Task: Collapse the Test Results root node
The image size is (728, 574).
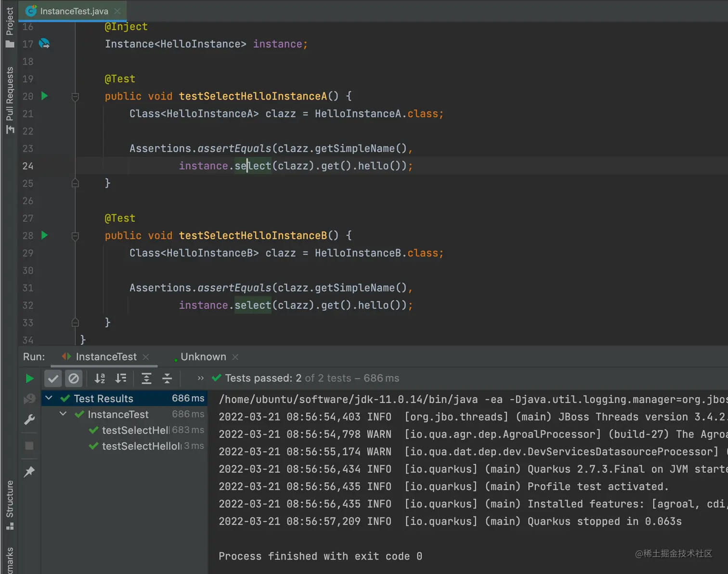Action: pyautogui.click(x=49, y=398)
